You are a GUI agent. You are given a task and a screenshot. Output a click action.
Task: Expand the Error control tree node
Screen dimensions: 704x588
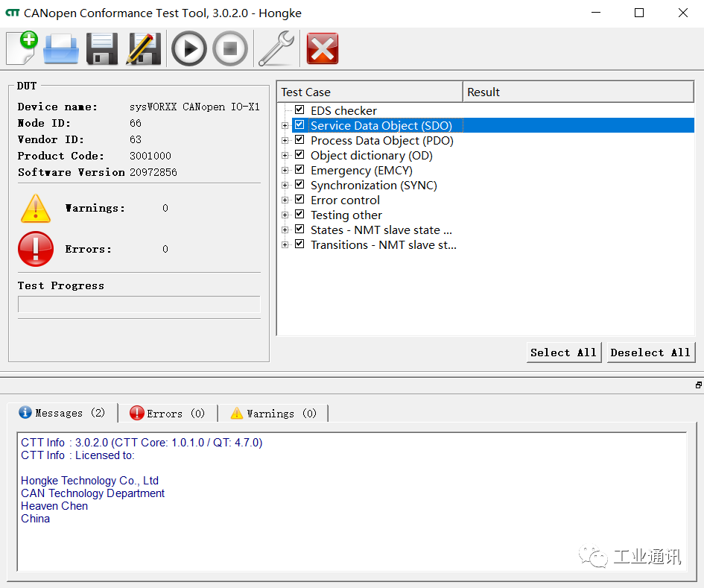[286, 200]
